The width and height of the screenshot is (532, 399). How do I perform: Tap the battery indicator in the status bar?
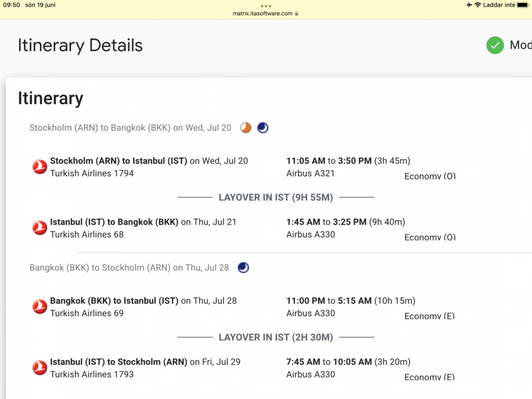coord(523,5)
